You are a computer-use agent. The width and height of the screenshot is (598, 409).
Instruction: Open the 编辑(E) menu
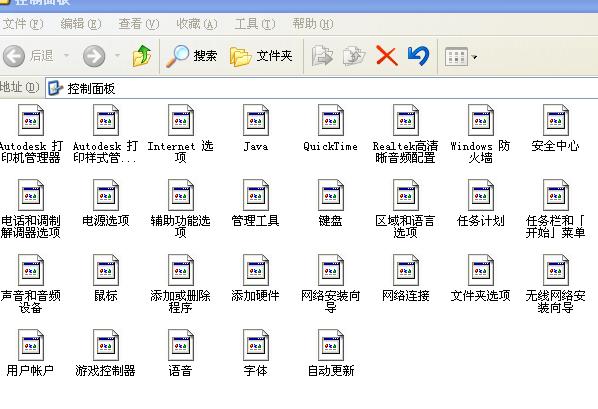tap(81, 24)
